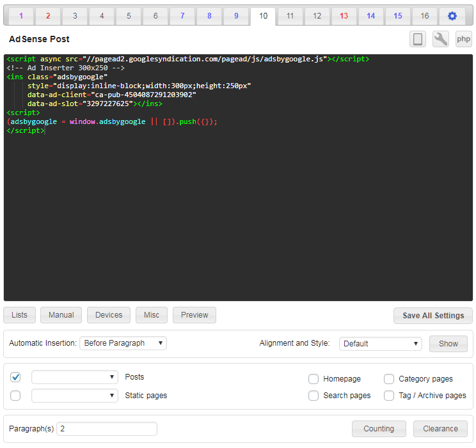Switch to block tab 1
The image size is (476, 448).
coord(21,16)
